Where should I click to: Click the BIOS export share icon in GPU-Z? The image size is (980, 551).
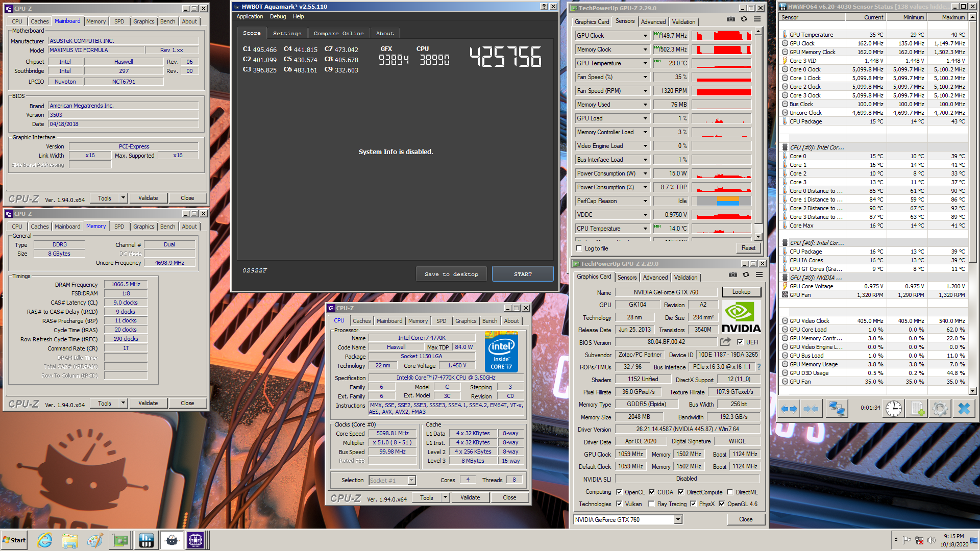pyautogui.click(x=725, y=342)
